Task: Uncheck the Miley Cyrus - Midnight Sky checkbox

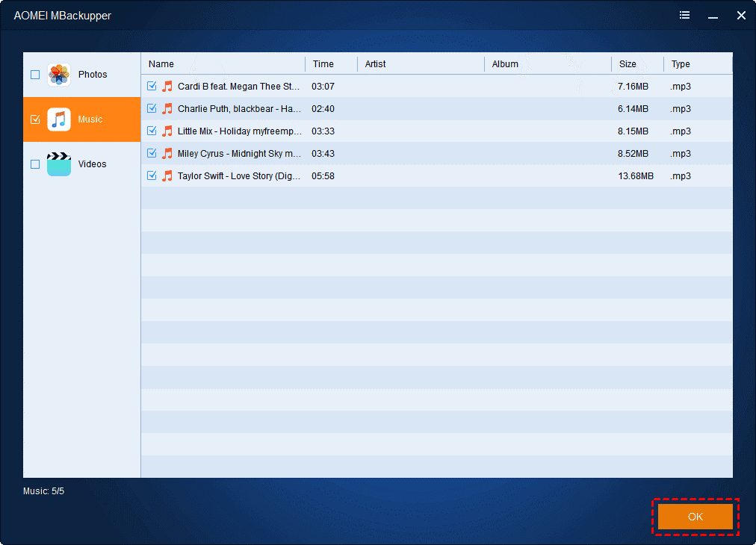Action: [152, 153]
